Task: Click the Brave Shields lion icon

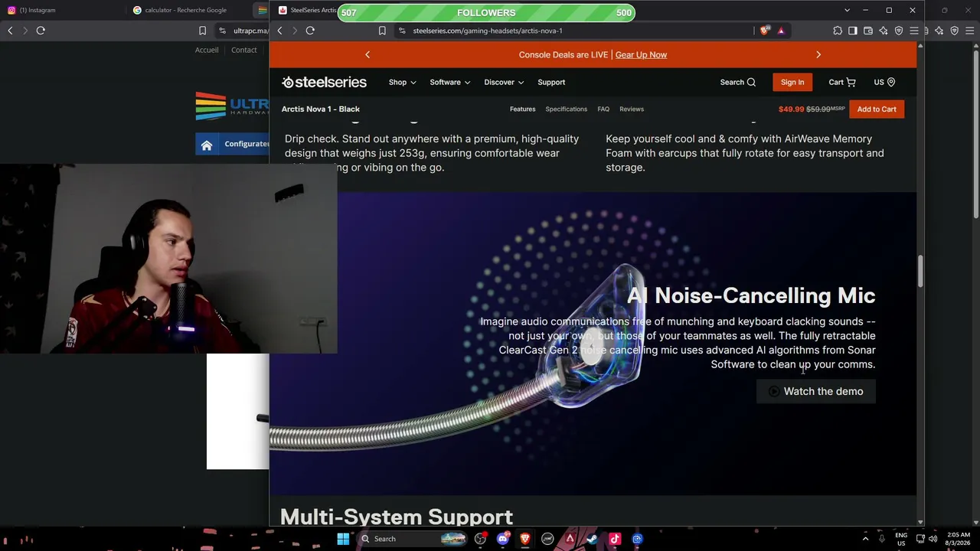Action: (x=764, y=31)
